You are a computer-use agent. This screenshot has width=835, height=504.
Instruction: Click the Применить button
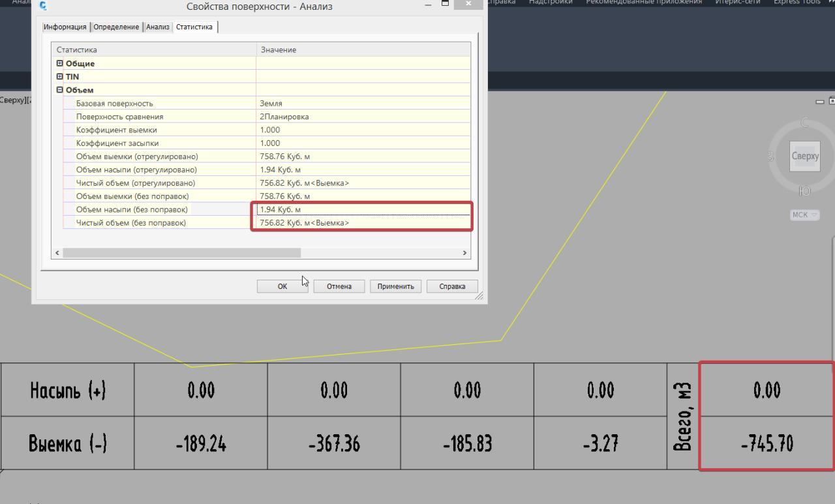point(395,286)
